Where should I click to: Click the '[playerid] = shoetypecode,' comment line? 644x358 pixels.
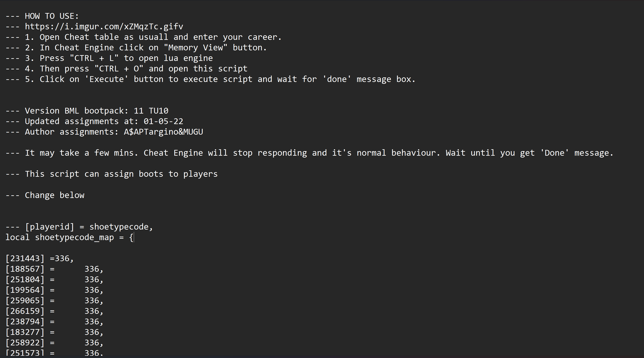tap(79, 227)
